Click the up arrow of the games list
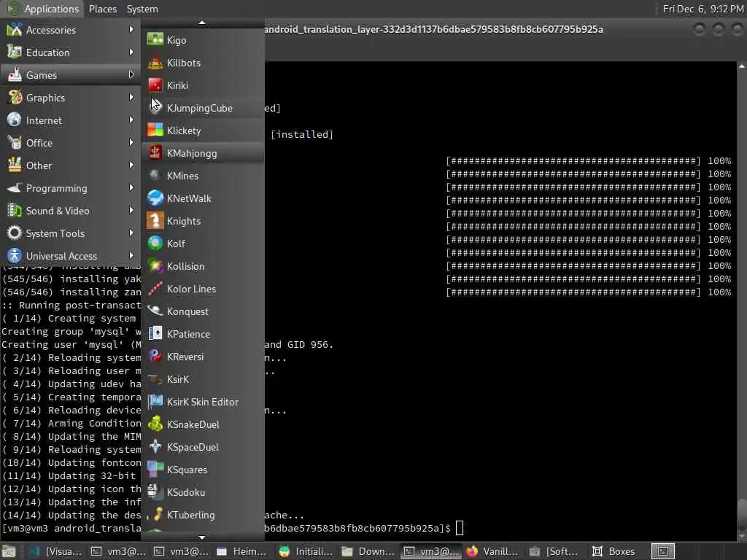Viewport: 747px width, 560px height. (x=202, y=23)
